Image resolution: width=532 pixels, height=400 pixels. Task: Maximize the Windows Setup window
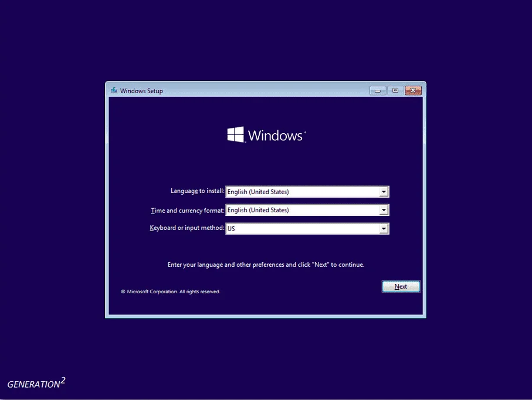(395, 90)
